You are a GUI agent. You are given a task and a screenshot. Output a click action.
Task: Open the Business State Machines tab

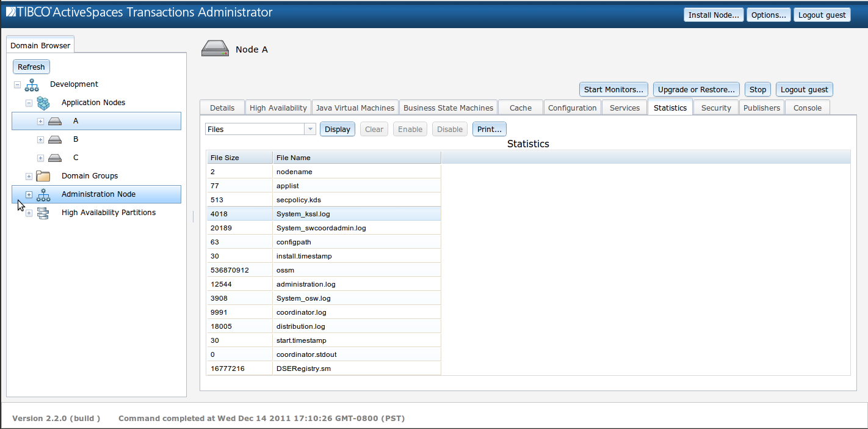click(449, 108)
